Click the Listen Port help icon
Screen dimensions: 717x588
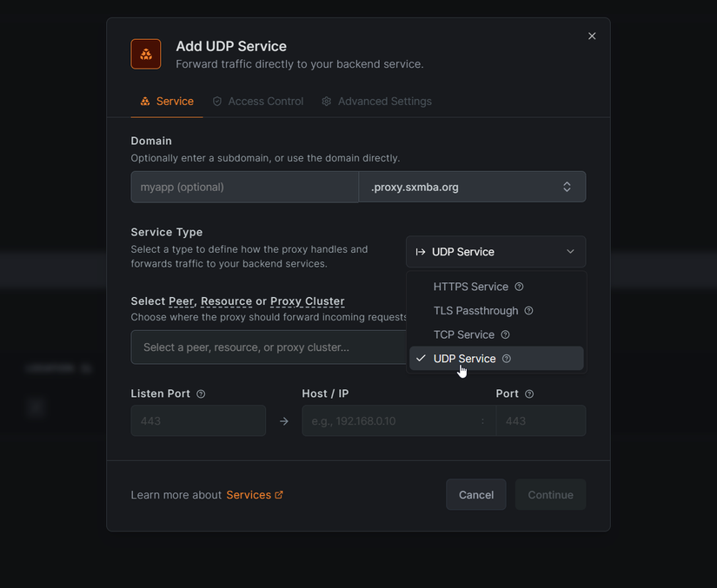[x=201, y=393]
